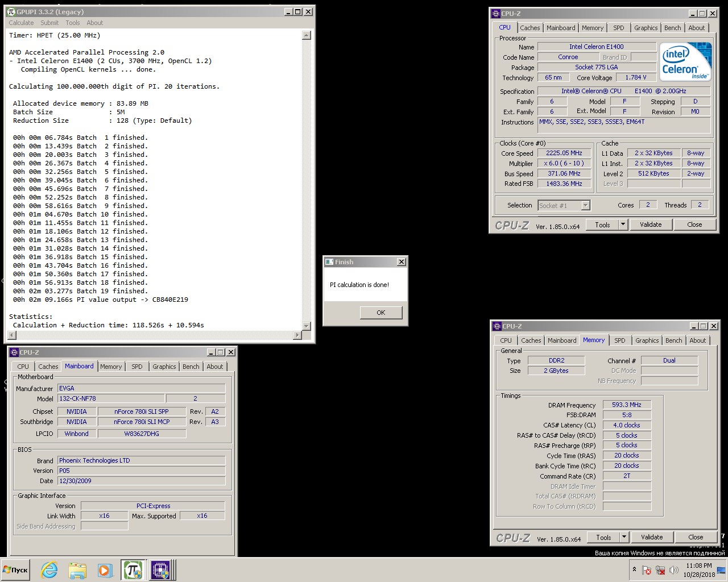Close the Finish dialog with X

tap(402, 262)
